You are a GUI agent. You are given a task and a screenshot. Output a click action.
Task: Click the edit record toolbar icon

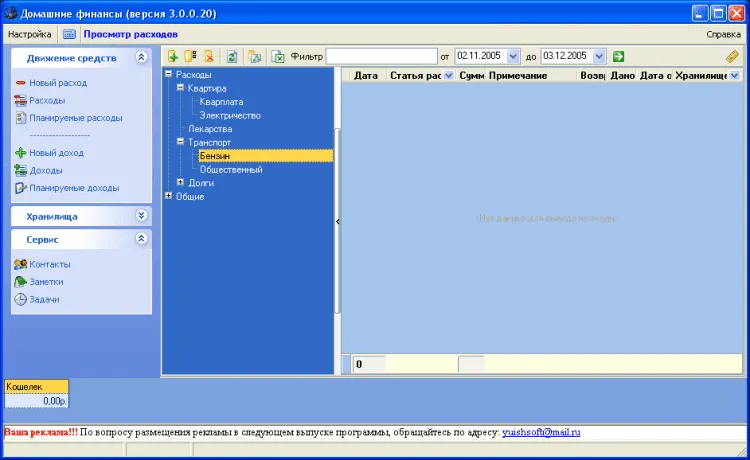pos(190,56)
